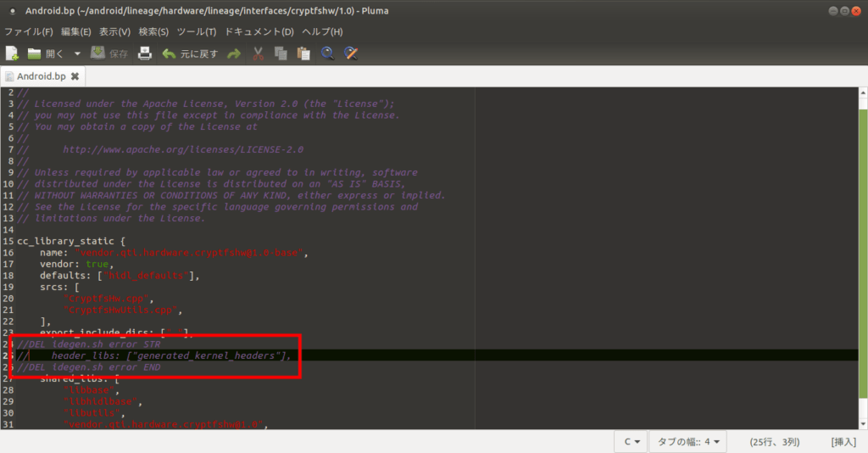The width and height of the screenshot is (868, 453).
Task: Open the C language syntax dropdown
Action: (632, 441)
